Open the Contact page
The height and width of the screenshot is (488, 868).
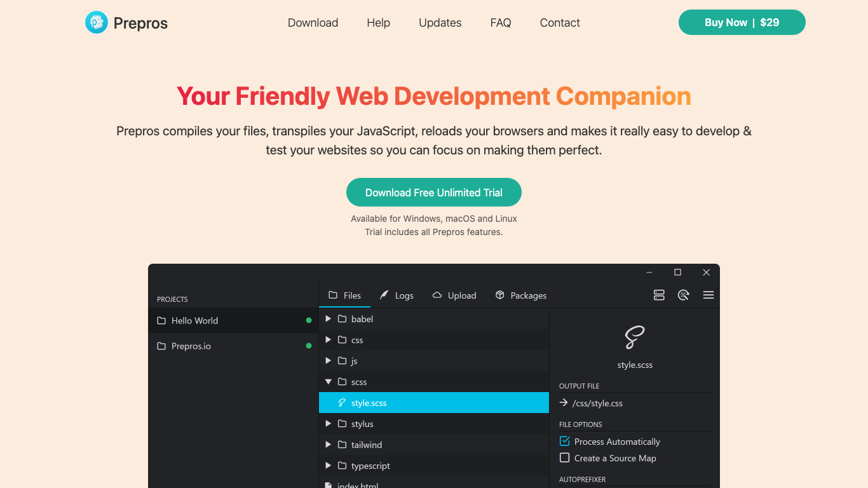tap(560, 23)
